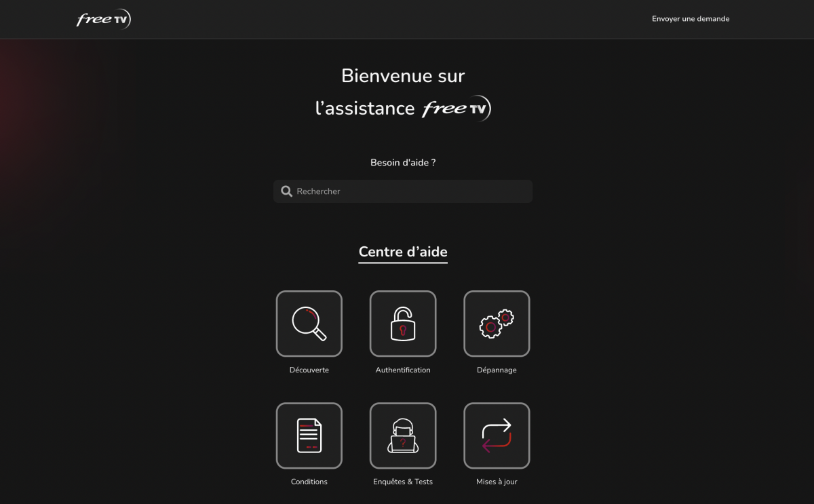Select the Authentification padlock icon
Image resolution: width=814 pixels, height=504 pixels.
(402, 324)
